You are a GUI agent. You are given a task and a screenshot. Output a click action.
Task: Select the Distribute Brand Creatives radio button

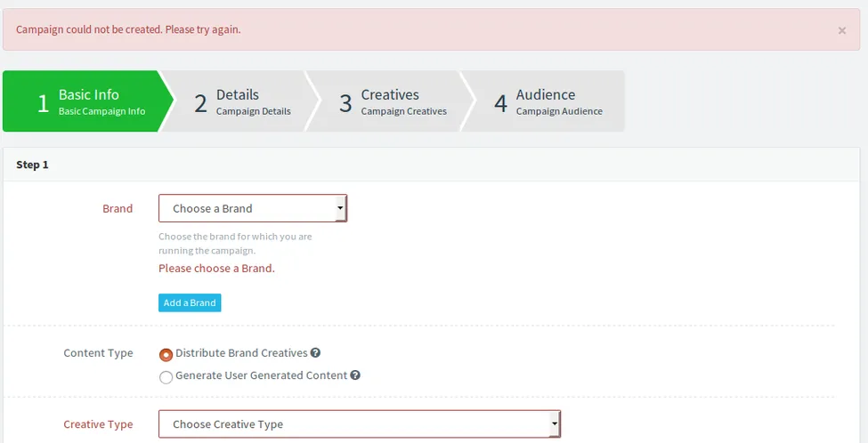[x=166, y=354]
